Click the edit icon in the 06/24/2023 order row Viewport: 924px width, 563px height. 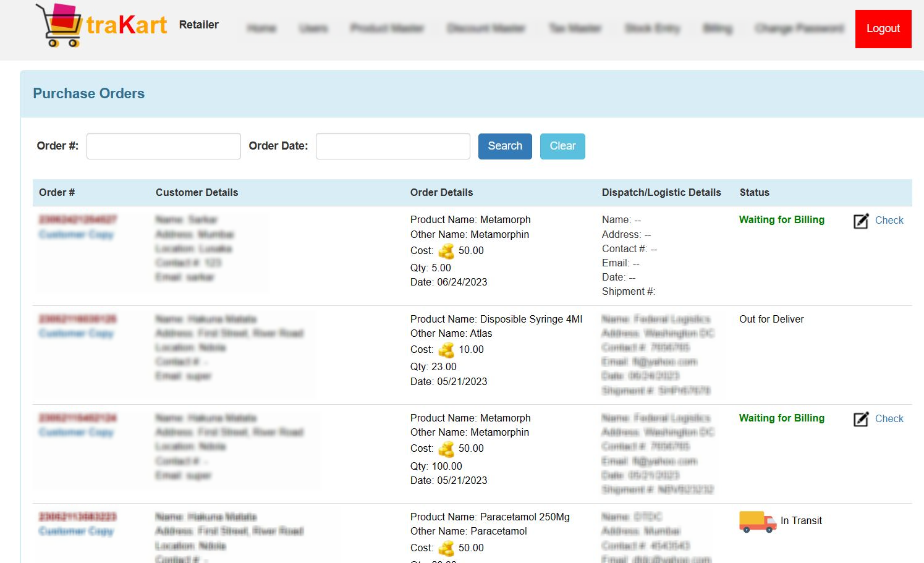click(861, 221)
